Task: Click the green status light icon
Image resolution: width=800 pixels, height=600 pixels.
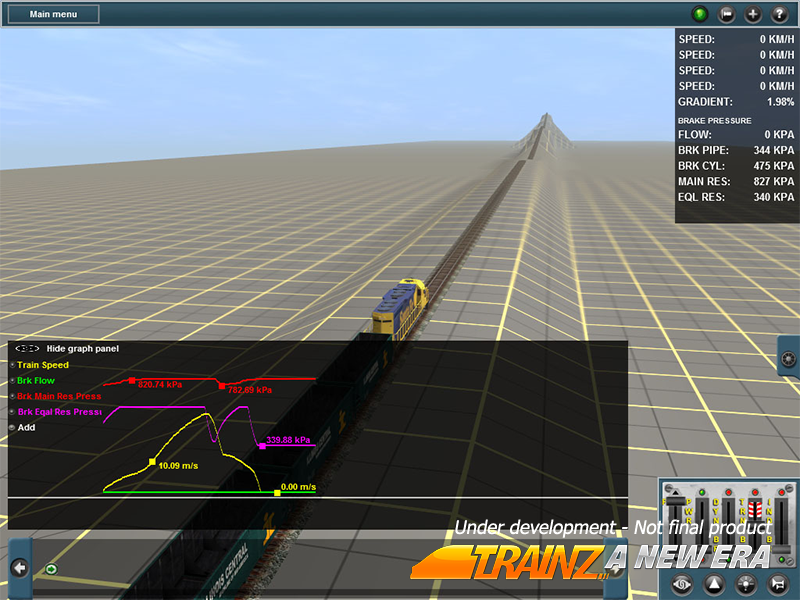Action: pos(699,14)
